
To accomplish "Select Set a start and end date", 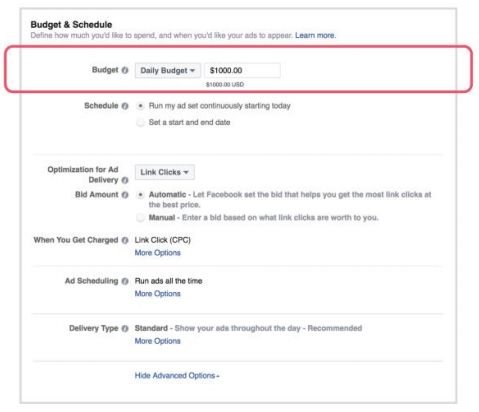I will 140,122.
